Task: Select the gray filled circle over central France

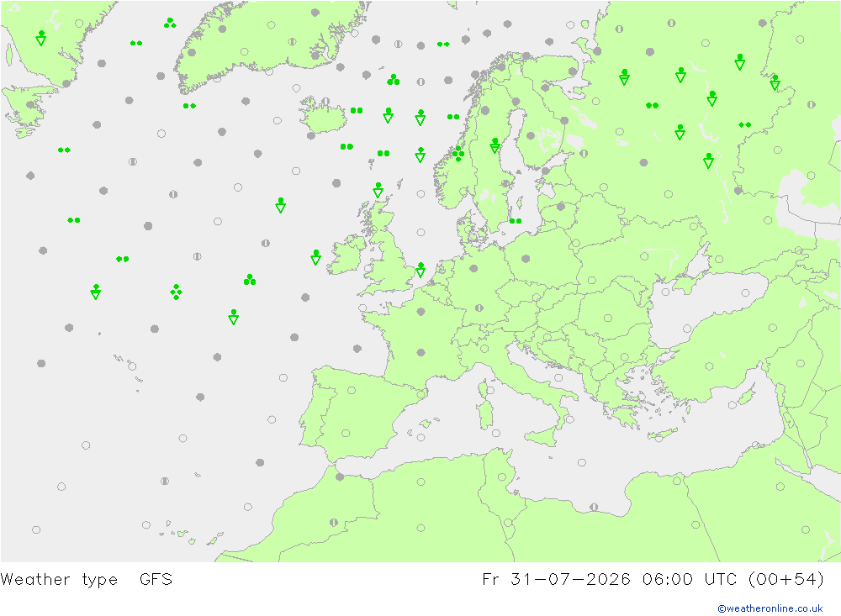Action: point(421,352)
